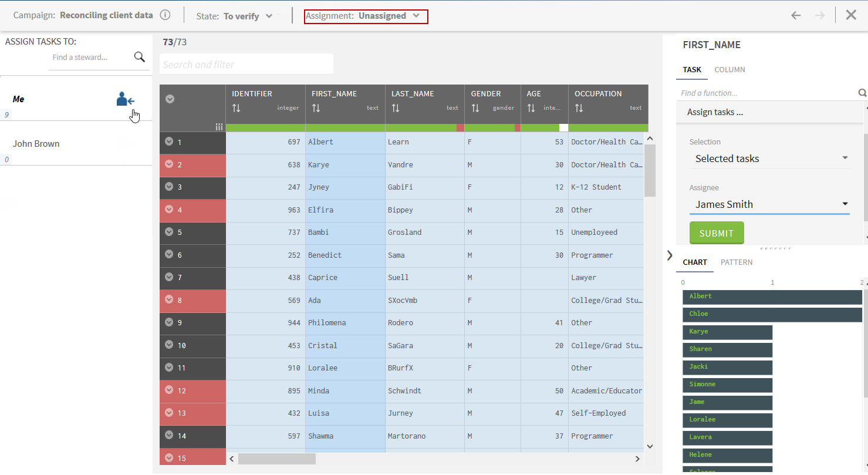Screen dimensions: 868x475
Task: Open row 2 menu arrow
Action: 169,164
